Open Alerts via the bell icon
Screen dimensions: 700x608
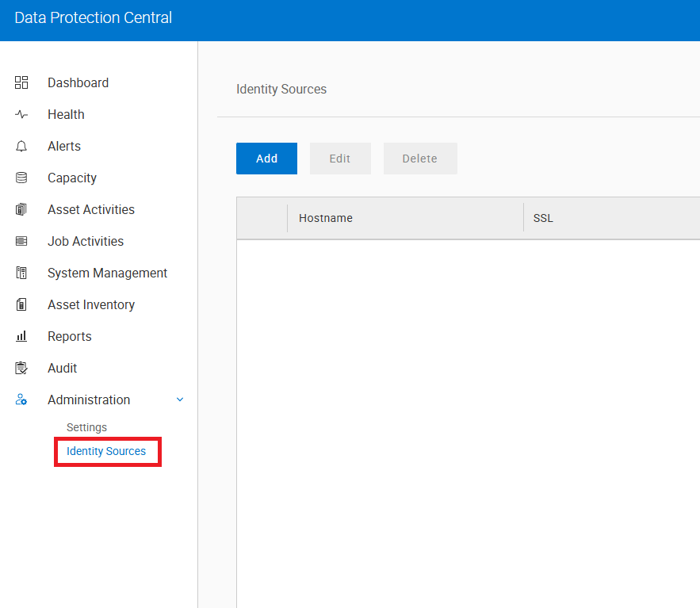point(21,145)
